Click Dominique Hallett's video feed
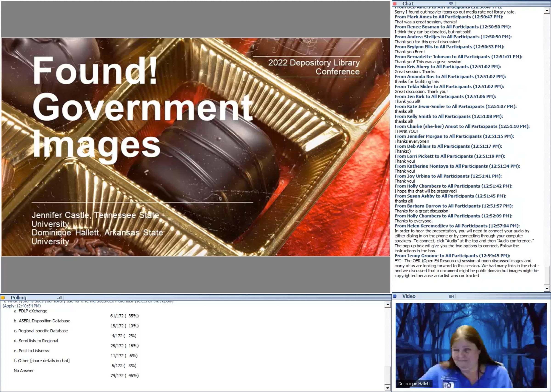The height and width of the screenshot is (392, 551). click(471, 345)
